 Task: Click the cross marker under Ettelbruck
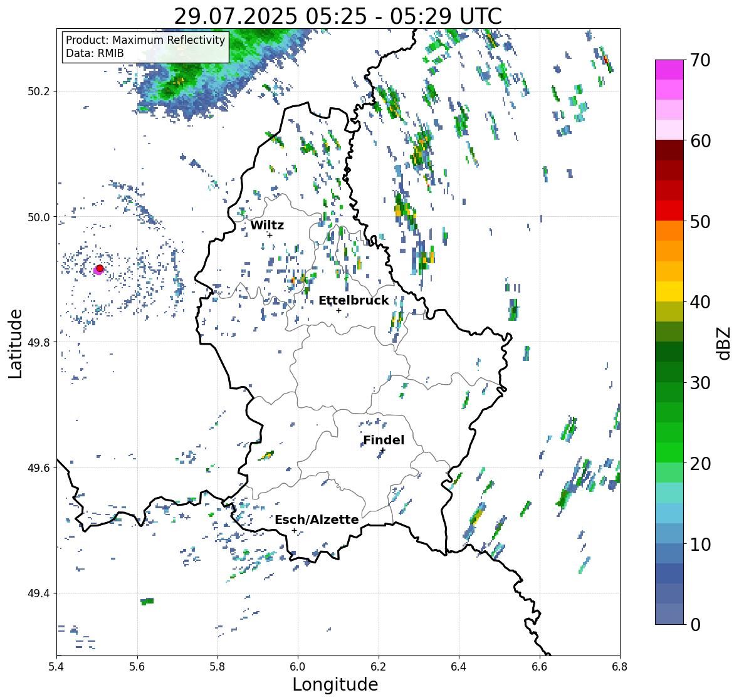click(338, 310)
